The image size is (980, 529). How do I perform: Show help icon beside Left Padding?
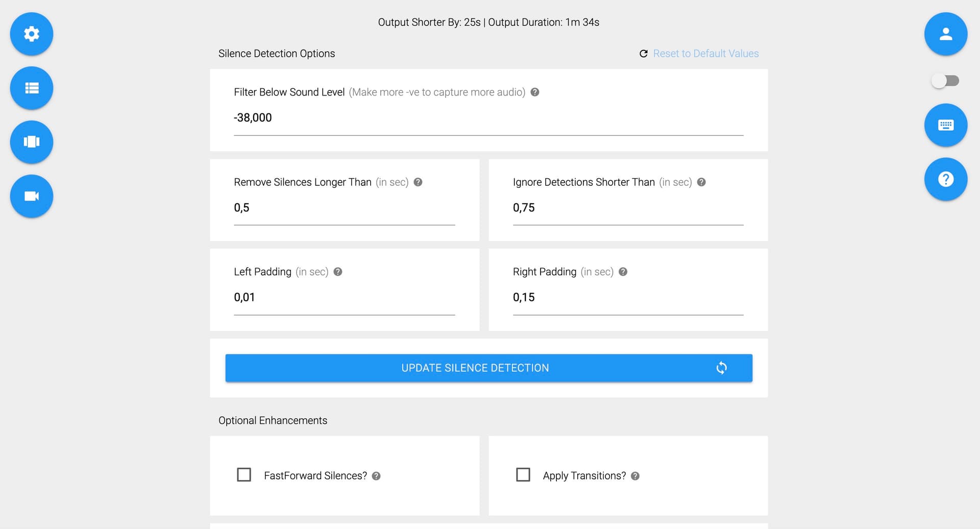click(x=338, y=272)
